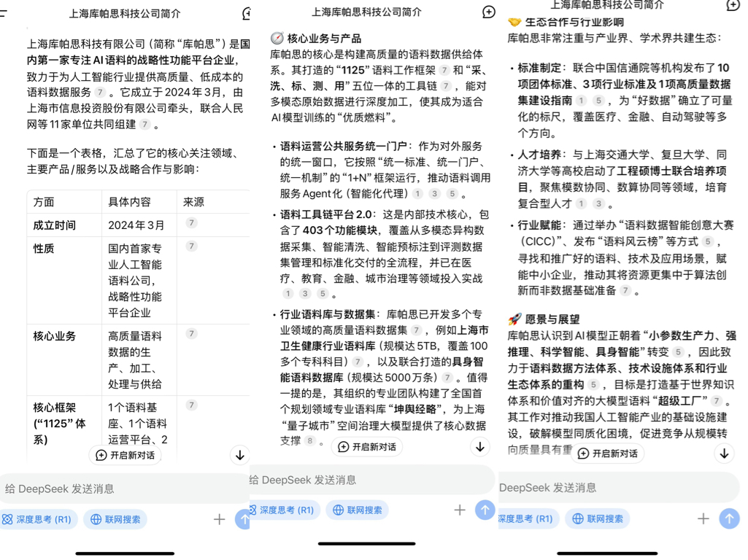748x560 pixels.
Task: Tap scroll-to-bottom arrow in middle screen
Action: [x=480, y=446]
